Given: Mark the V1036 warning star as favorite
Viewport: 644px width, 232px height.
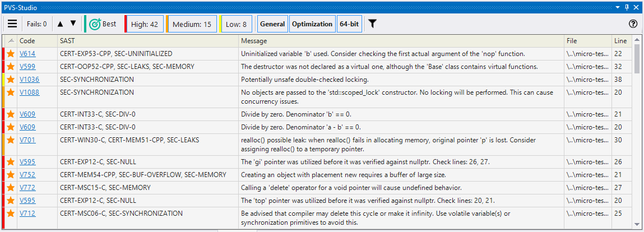Looking at the screenshot, I should pos(11,80).
